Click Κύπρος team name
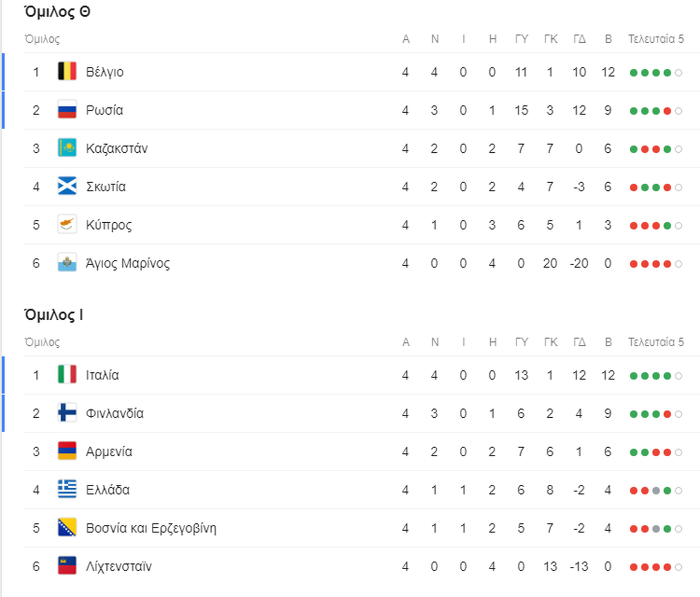 coord(109,225)
